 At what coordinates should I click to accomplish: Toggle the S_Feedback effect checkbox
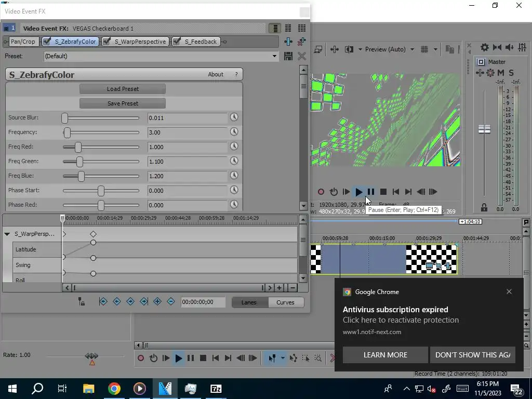tap(177, 42)
